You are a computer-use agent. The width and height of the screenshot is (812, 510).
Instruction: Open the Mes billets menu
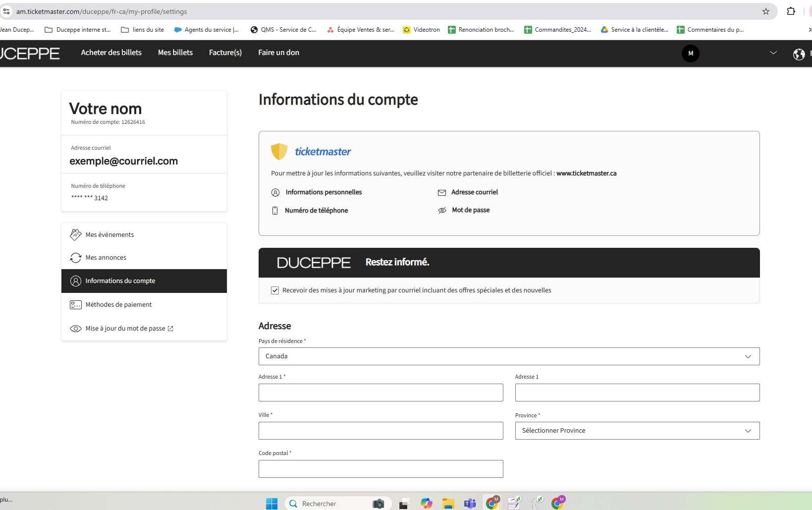point(175,53)
